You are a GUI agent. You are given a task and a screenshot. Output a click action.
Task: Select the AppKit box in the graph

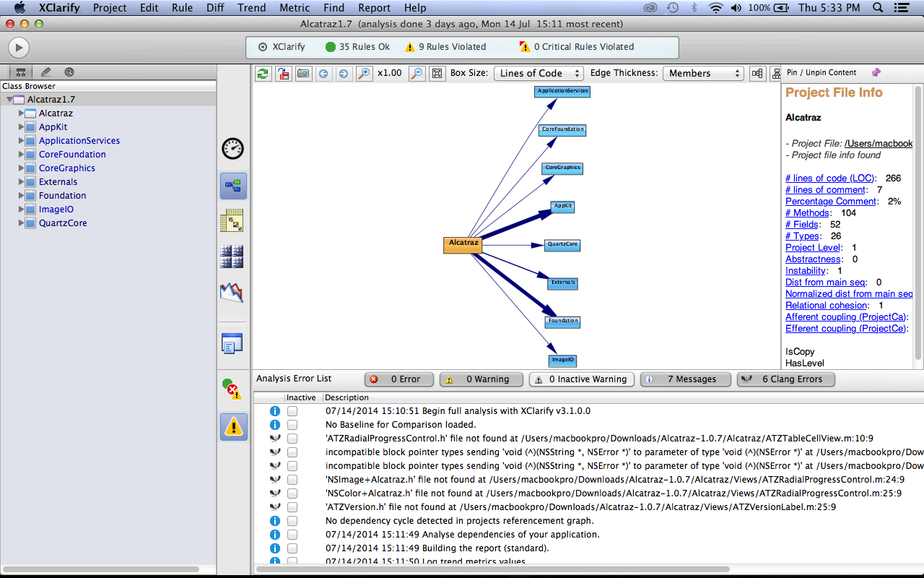click(x=562, y=207)
